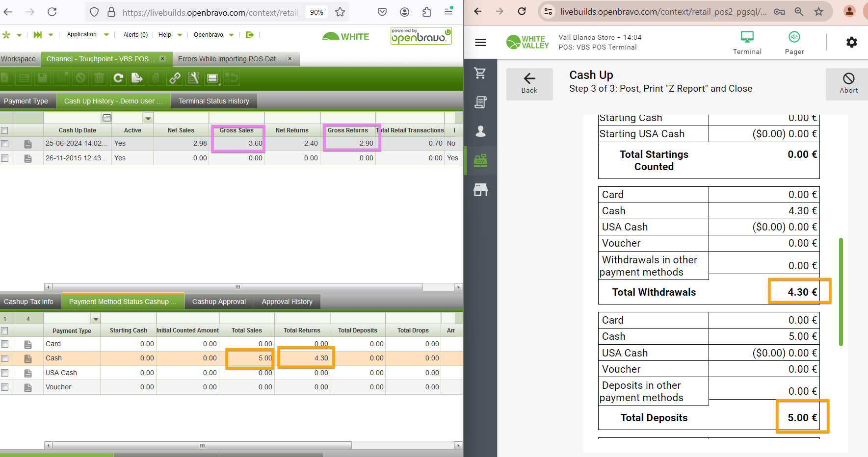Switch to Terminal Status History tab

[x=213, y=101]
